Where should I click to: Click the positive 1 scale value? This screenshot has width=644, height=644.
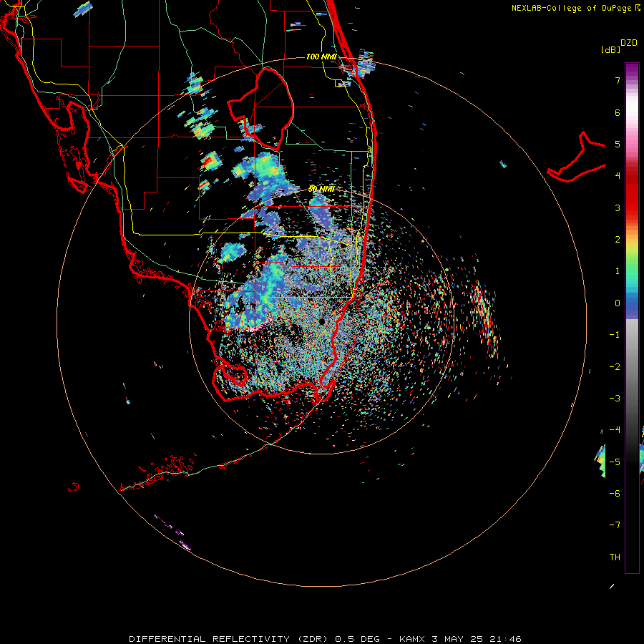[618, 271]
